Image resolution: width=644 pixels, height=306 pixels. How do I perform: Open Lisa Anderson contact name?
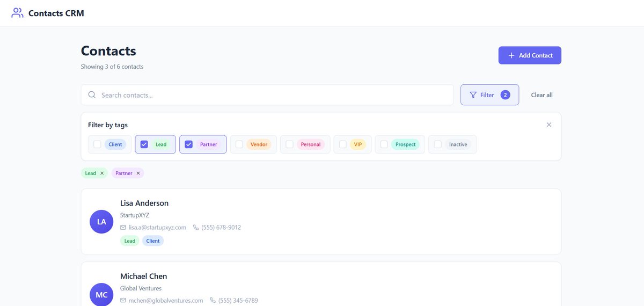[144, 203]
